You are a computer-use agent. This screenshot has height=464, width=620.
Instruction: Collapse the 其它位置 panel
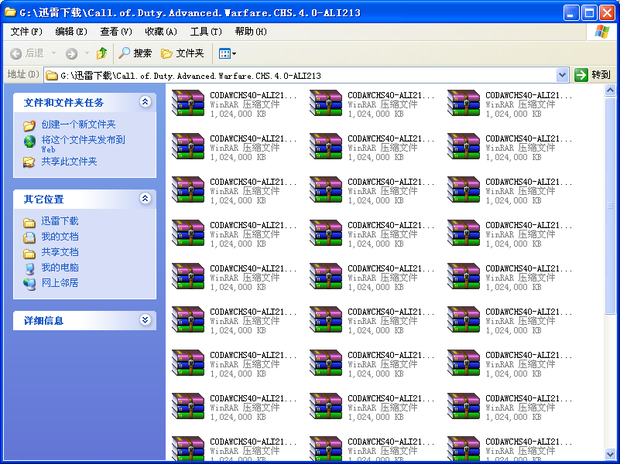pyautogui.click(x=145, y=199)
